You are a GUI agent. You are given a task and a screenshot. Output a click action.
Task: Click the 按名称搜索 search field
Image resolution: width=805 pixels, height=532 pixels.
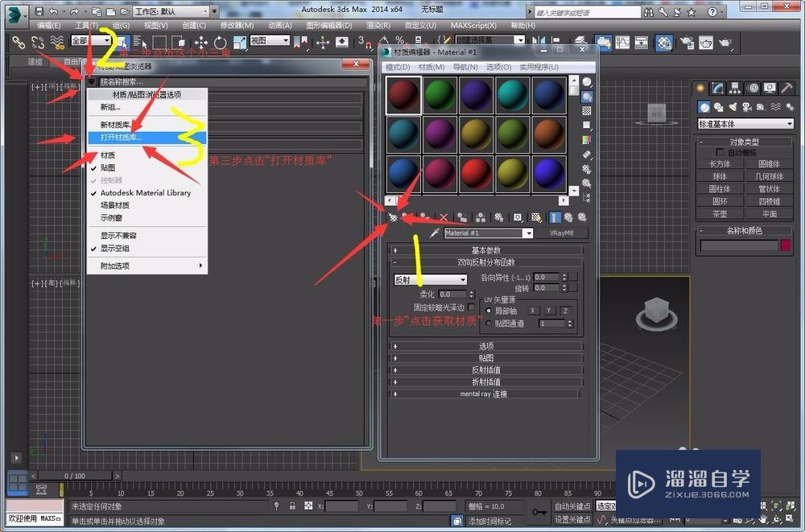point(233,81)
